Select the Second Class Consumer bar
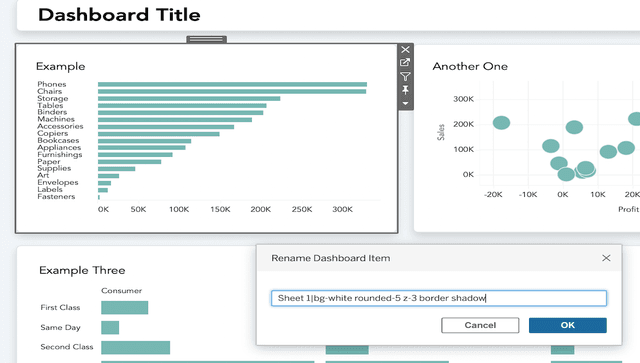This screenshot has height=363, width=640. click(x=136, y=347)
